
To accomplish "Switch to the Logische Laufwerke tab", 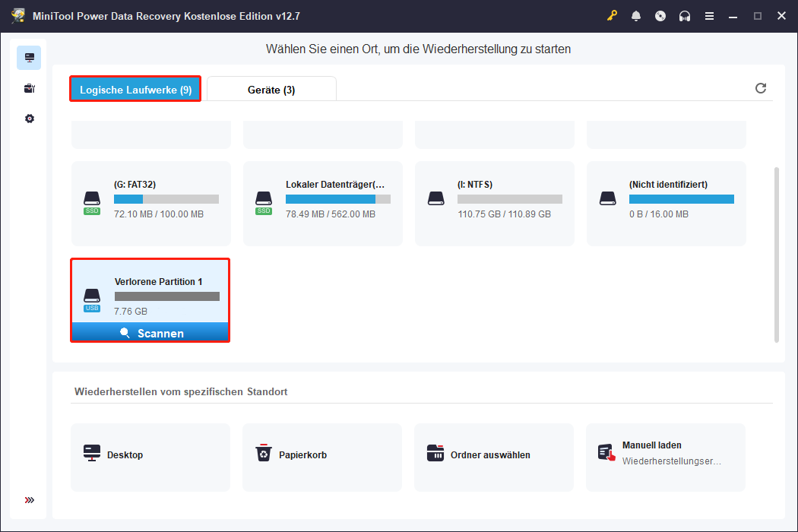I will 135,89.
